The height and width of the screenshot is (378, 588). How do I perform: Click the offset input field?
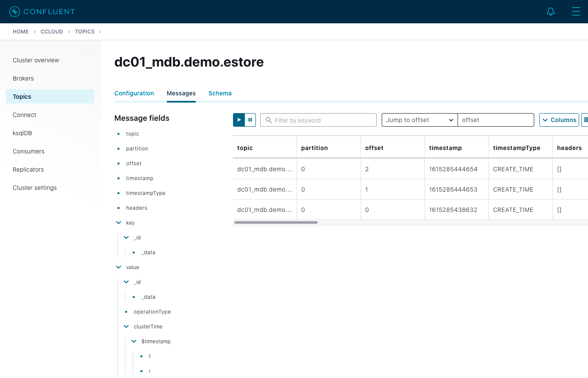496,120
